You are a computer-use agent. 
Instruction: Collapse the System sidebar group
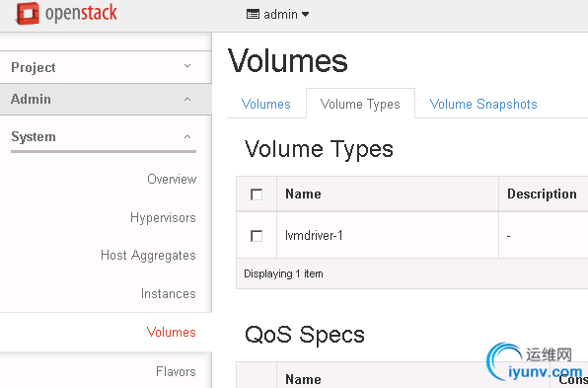(x=104, y=136)
